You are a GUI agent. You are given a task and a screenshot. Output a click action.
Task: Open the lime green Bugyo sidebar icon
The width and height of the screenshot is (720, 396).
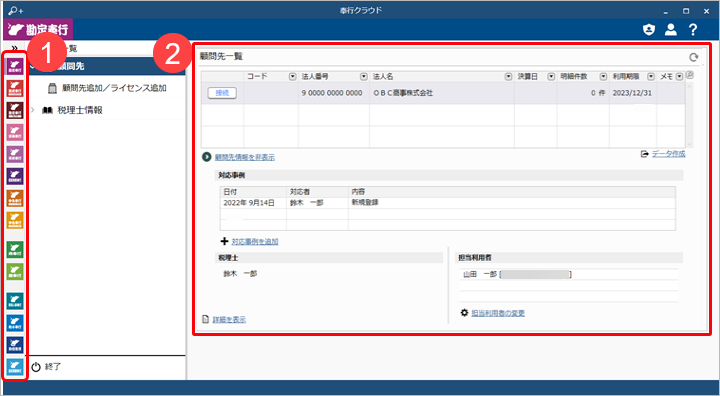coord(16,272)
